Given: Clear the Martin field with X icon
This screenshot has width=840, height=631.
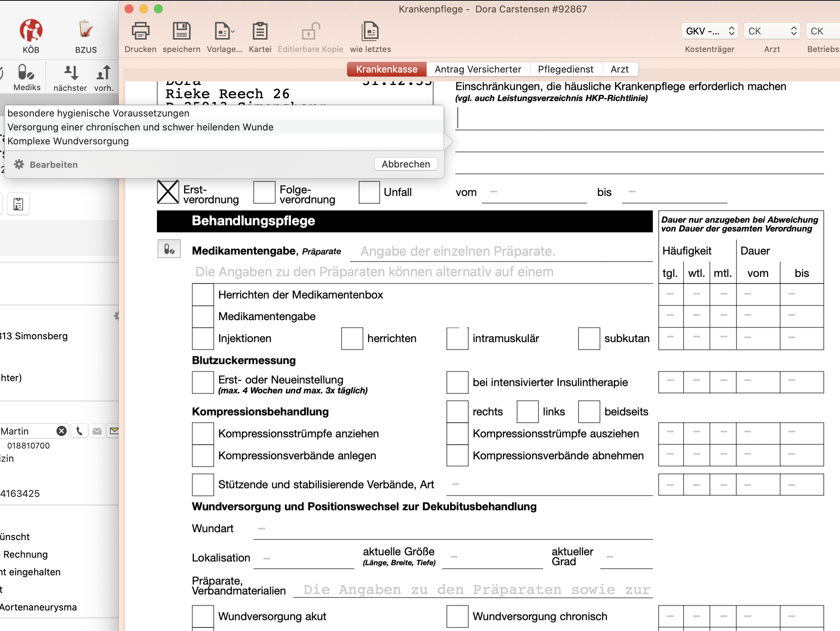Looking at the screenshot, I should pyautogui.click(x=62, y=431).
